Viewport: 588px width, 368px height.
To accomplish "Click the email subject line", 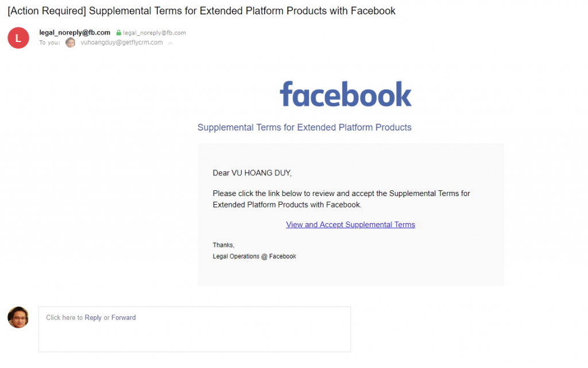I will point(202,11).
